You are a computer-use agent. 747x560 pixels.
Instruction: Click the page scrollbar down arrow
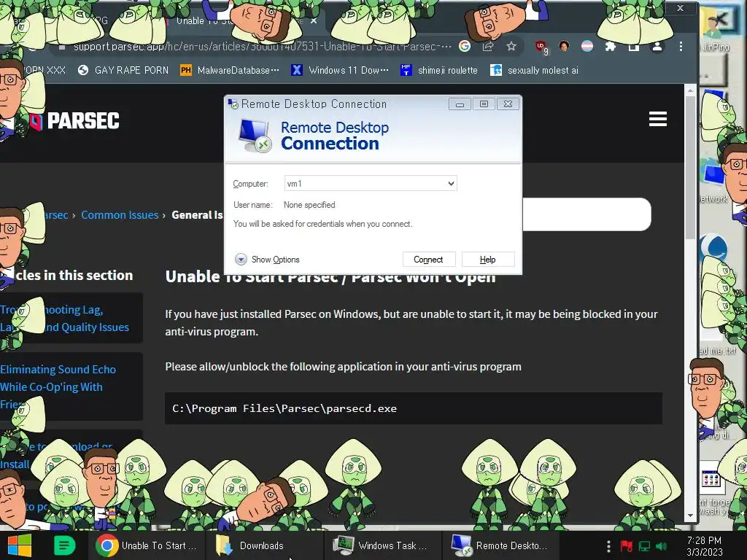coord(690,516)
